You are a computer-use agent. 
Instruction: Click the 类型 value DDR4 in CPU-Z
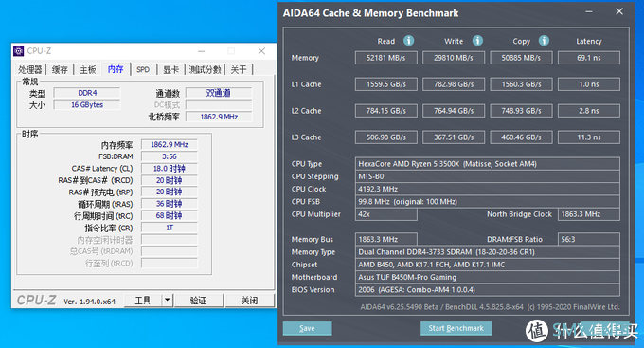(x=87, y=93)
